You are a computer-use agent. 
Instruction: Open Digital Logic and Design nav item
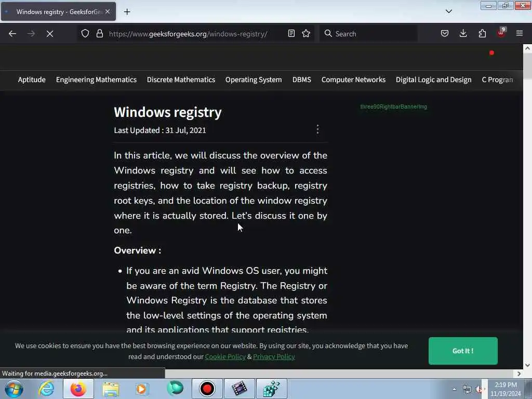pyautogui.click(x=434, y=79)
